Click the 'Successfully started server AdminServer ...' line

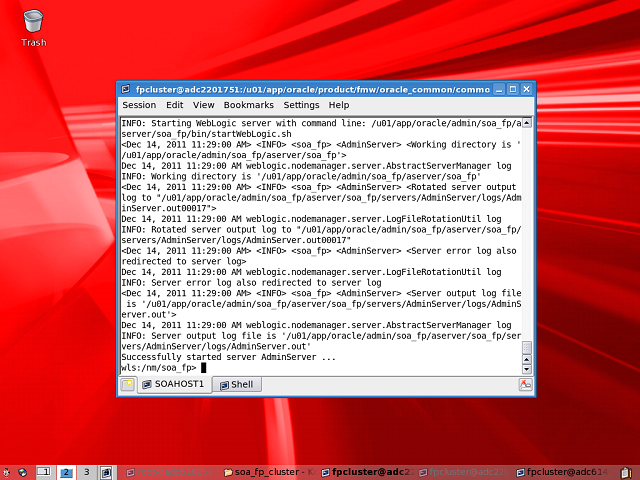(229, 357)
